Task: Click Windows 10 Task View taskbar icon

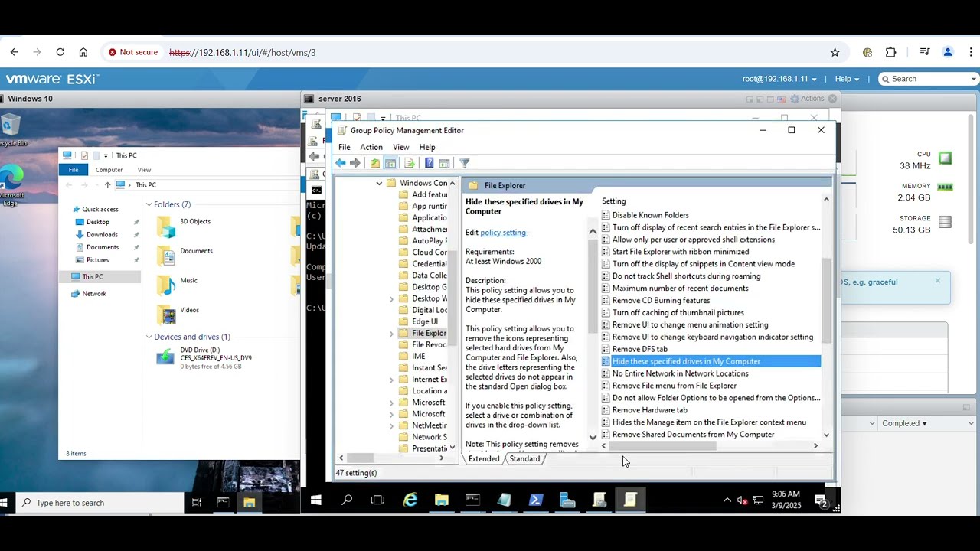Action: click(197, 503)
